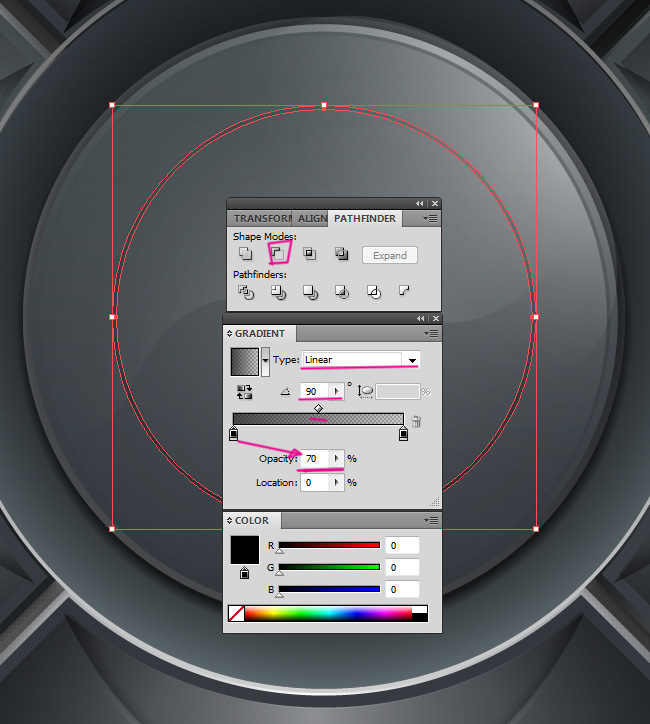This screenshot has height=724, width=650.
Task: Click the Location input field
Action: coord(315,483)
